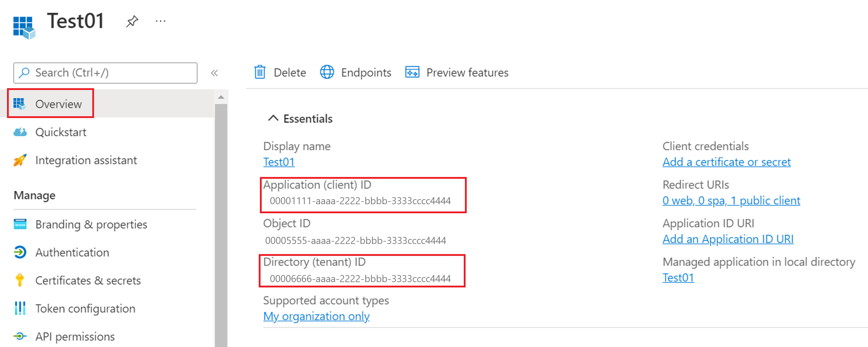This screenshot has height=347, width=868.
Task: Click the Token configuration bars icon
Action: coord(20,308)
